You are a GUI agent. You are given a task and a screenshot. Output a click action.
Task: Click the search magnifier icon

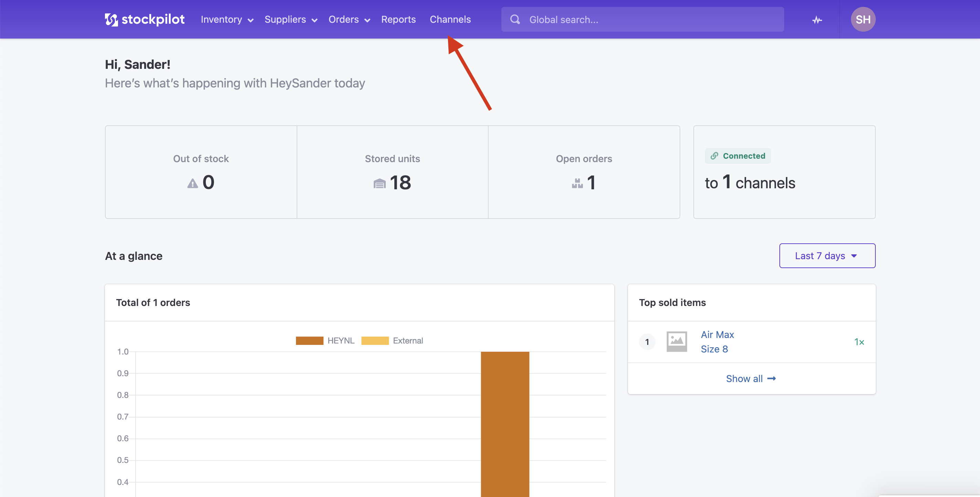515,19
